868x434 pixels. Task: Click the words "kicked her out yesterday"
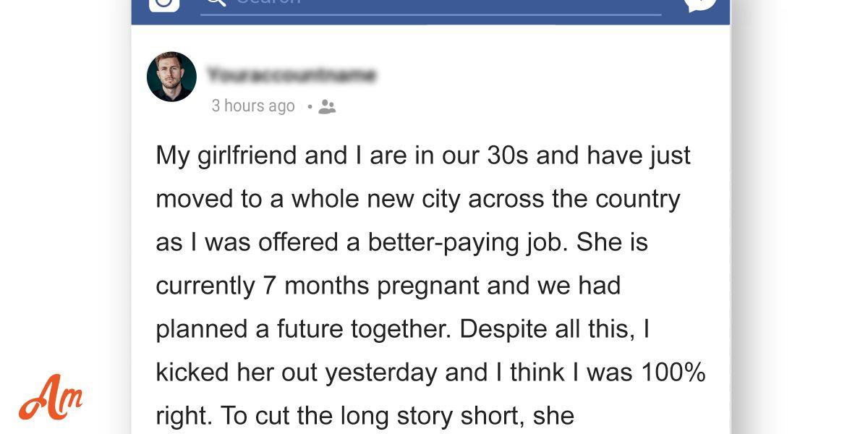click(284, 373)
